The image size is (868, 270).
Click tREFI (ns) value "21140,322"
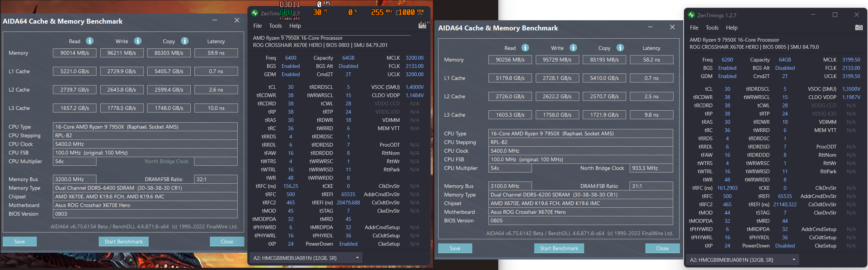(785, 204)
